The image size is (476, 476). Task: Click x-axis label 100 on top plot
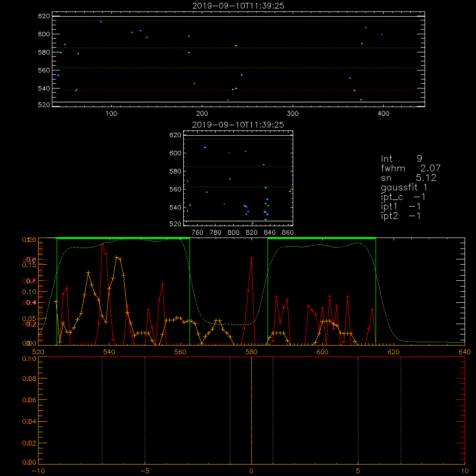[111, 114]
